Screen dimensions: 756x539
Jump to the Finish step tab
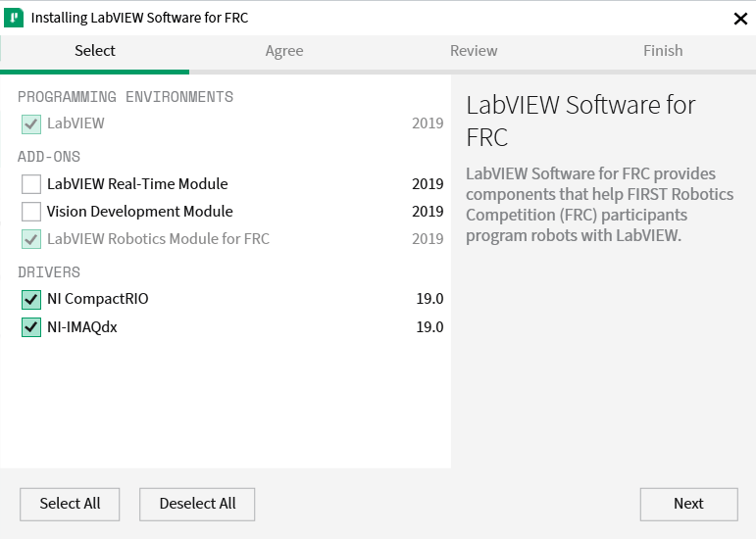point(663,51)
